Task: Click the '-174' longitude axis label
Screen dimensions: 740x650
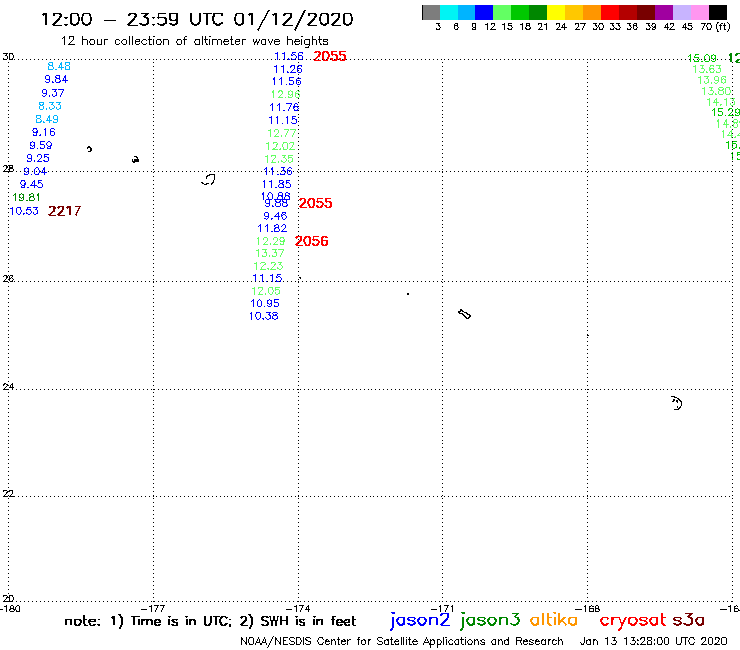Action: point(298,609)
